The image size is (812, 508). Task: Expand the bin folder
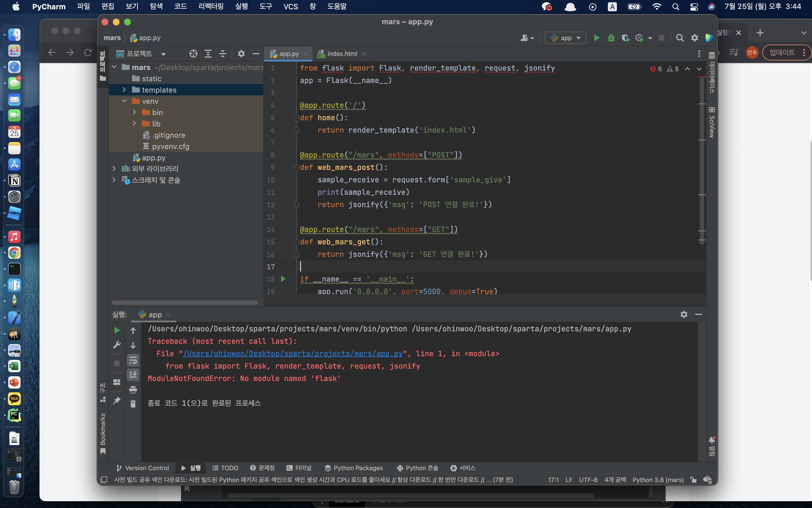pos(134,112)
